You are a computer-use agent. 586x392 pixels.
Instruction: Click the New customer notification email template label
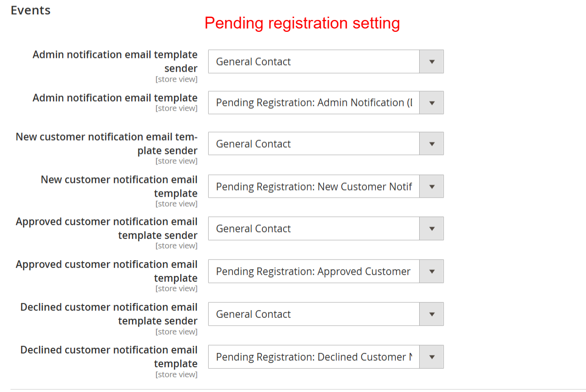point(119,186)
